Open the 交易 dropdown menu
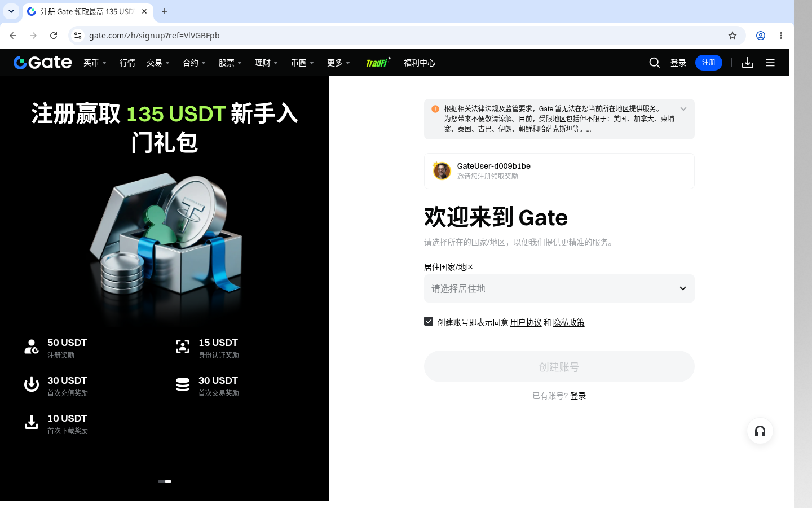The image size is (812, 508). pos(158,63)
